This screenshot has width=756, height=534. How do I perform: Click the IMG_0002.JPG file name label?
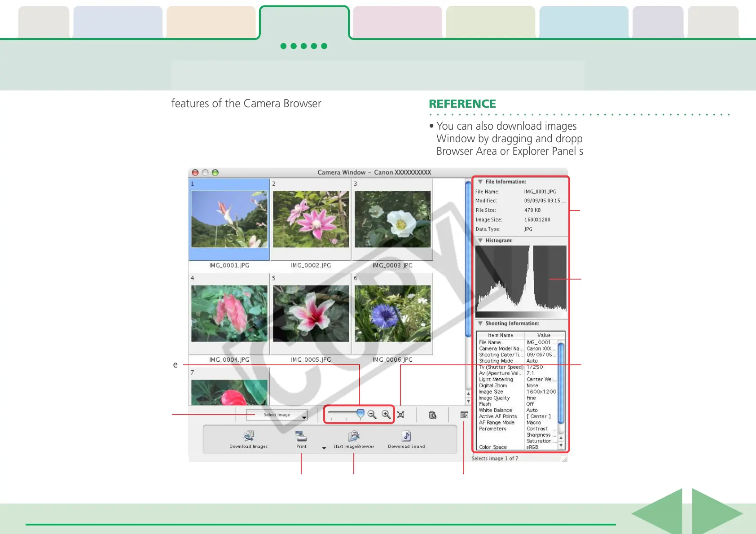click(x=311, y=265)
